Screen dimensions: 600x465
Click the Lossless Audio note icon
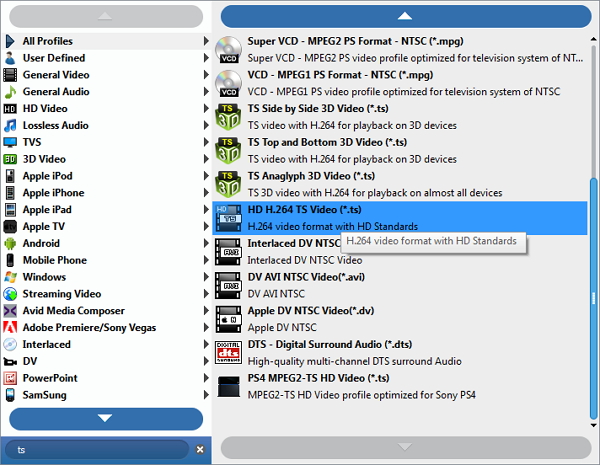10,126
